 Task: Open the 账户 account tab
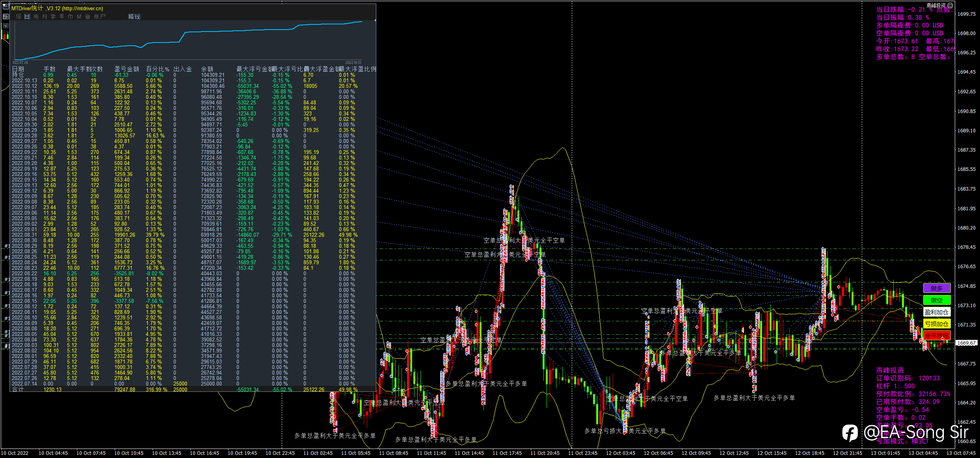coord(100,17)
